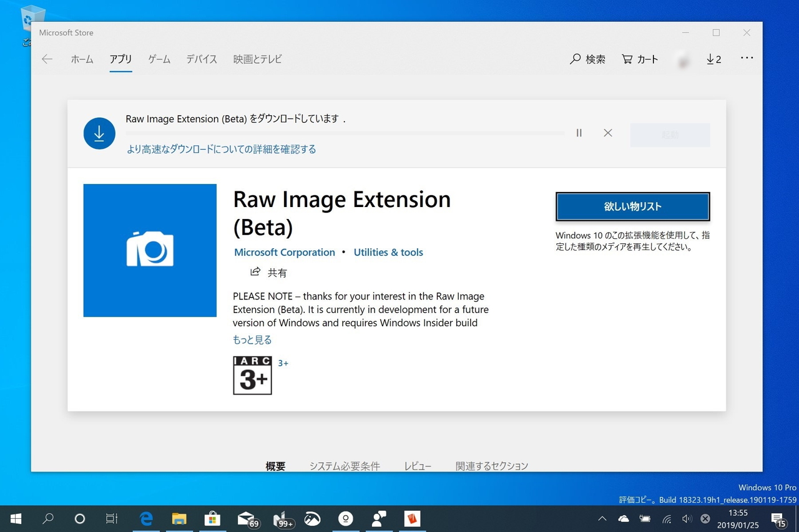The image size is (799, 532).
Task: Click the 3+ rating link
Action: [x=283, y=363]
